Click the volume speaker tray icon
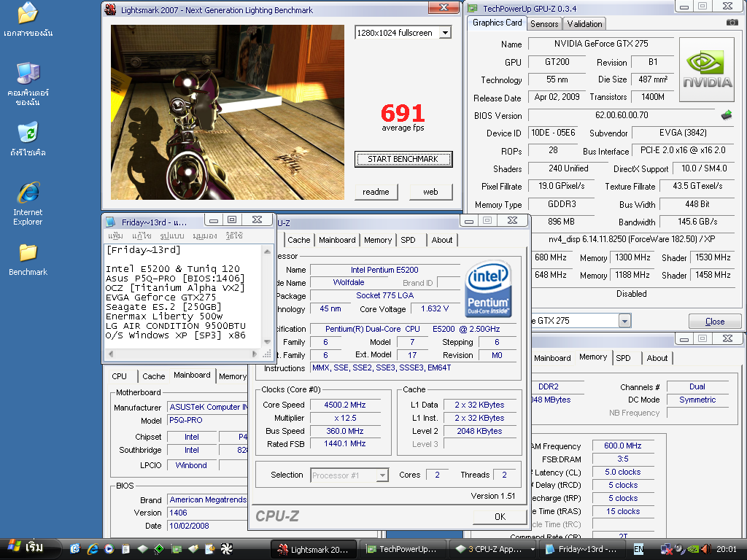The height and width of the screenshot is (560, 747). [705, 550]
